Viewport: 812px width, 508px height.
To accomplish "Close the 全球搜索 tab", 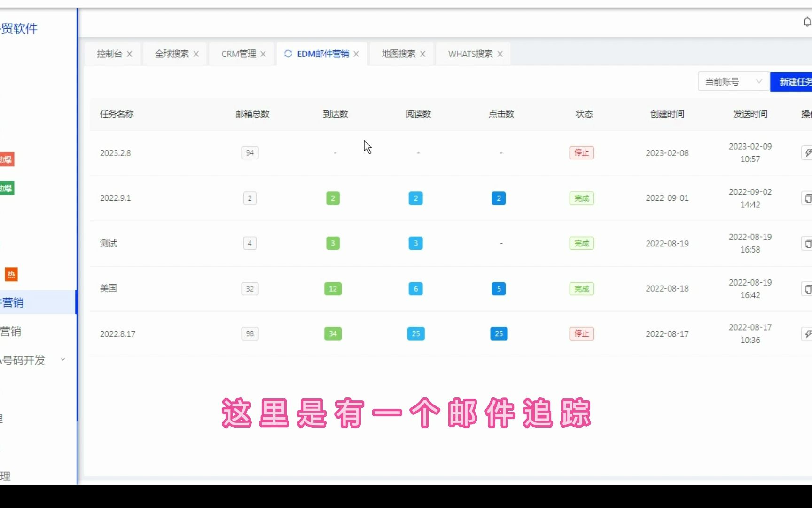I will pyautogui.click(x=196, y=54).
